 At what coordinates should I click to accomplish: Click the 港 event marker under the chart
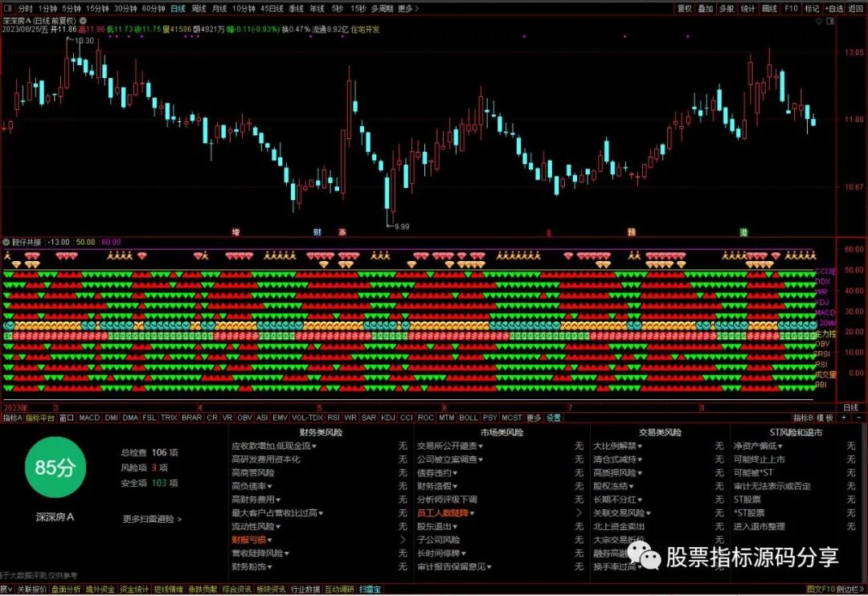pyautogui.click(x=743, y=232)
